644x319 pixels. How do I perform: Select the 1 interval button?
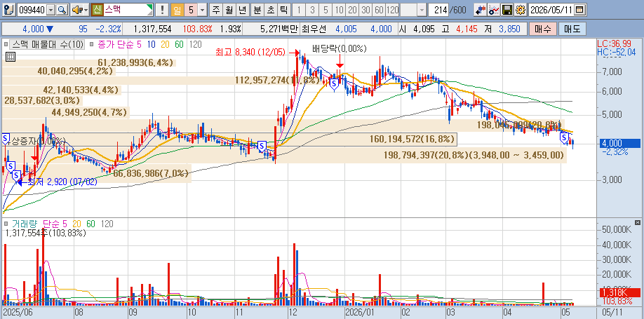(300, 10)
